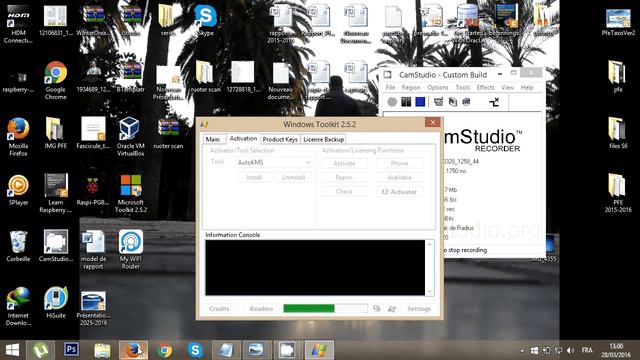The height and width of the screenshot is (360, 640).
Task: Click the CamStudio pause button
Action: 406,102
